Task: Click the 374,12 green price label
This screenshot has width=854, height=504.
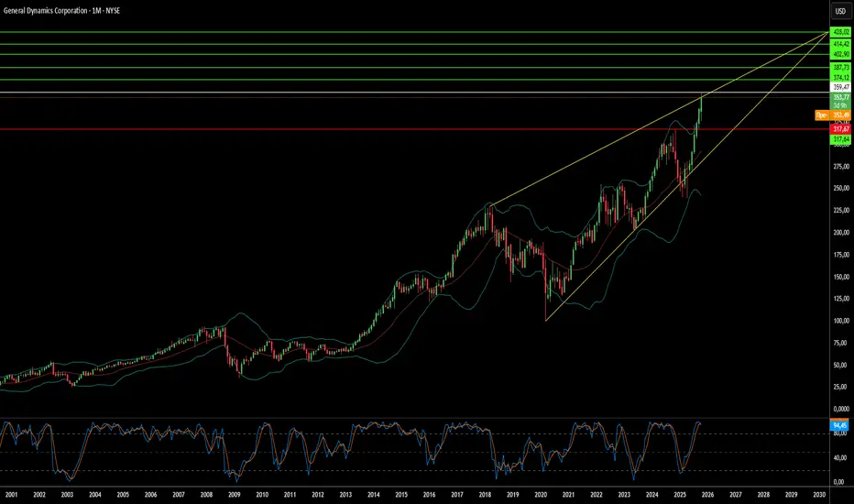Action: tap(840, 78)
